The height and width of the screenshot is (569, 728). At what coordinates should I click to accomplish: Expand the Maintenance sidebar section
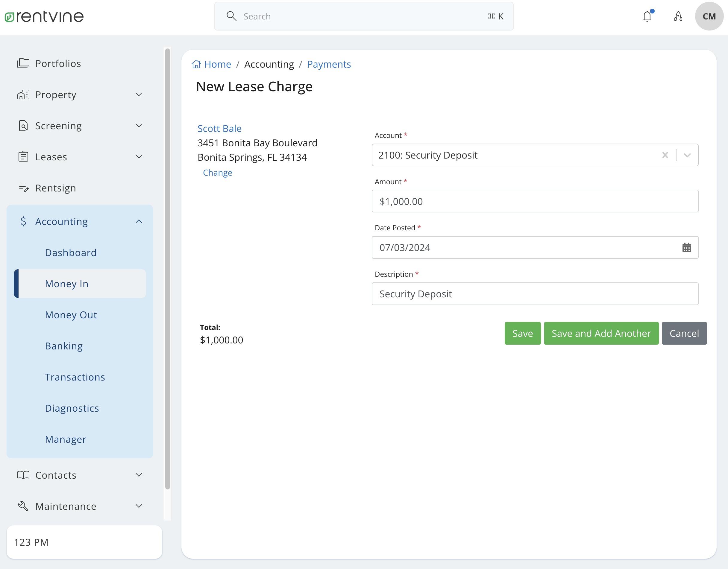(x=139, y=506)
